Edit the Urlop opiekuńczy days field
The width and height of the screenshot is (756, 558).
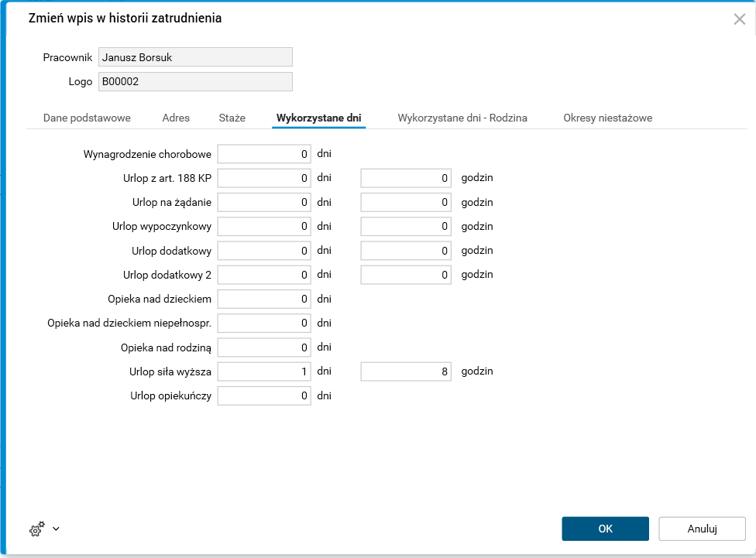click(263, 395)
